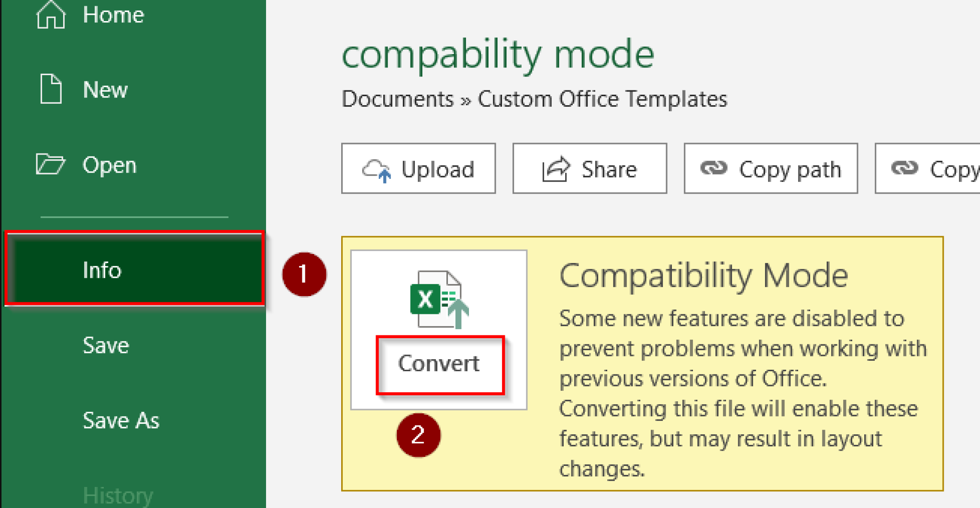This screenshot has height=508, width=980.
Task: Click the New blank document icon
Action: (x=51, y=89)
